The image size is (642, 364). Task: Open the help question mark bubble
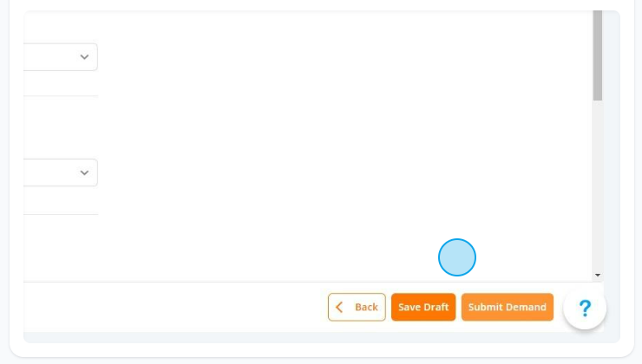tap(585, 308)
